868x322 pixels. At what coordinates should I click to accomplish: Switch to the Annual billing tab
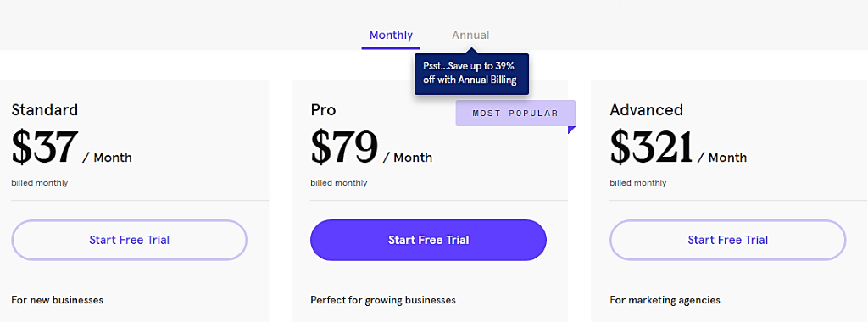coord(470,36)
